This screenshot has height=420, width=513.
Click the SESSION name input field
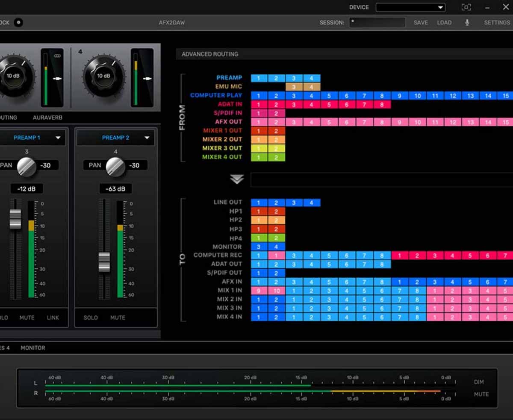pyautogui.click(x=377, y=23)
